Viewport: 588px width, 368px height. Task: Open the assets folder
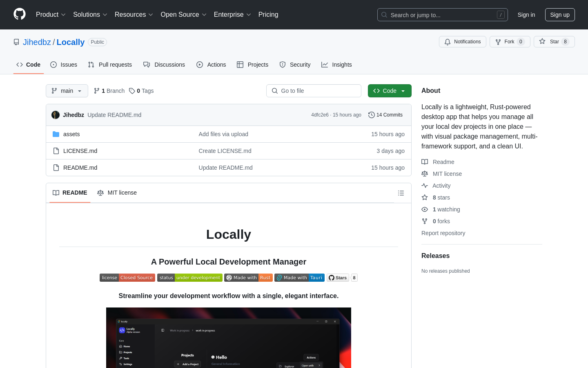click(71, 134)
